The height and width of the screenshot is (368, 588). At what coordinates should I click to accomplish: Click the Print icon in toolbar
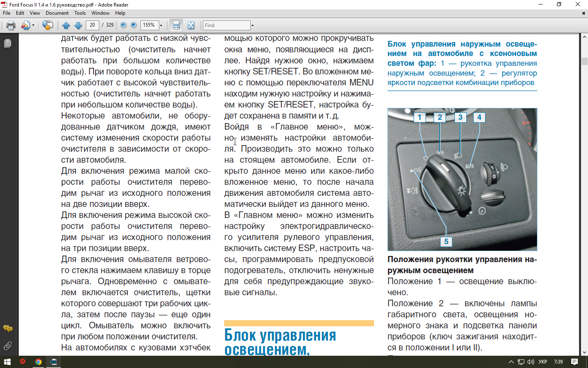[x=11, y=25]
